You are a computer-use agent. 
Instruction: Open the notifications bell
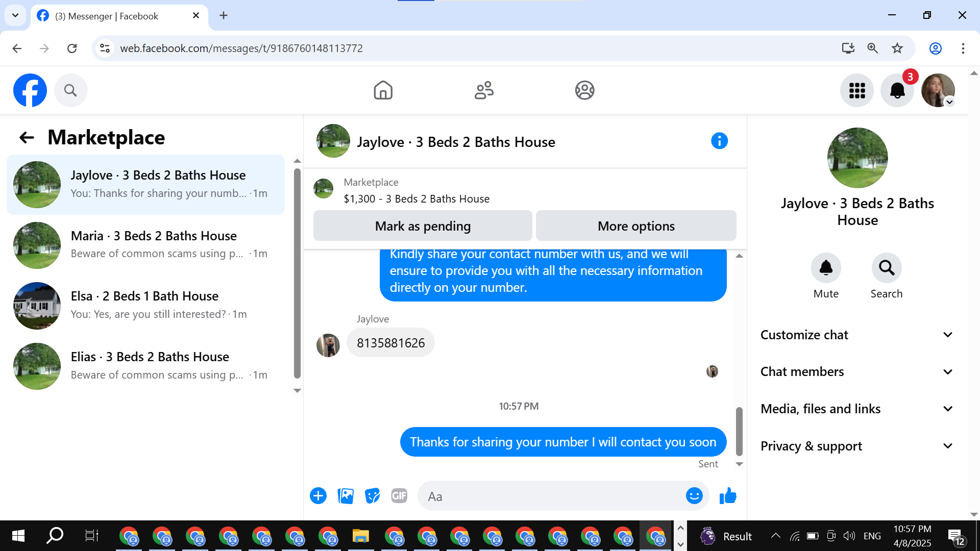(x=897, y=91)
